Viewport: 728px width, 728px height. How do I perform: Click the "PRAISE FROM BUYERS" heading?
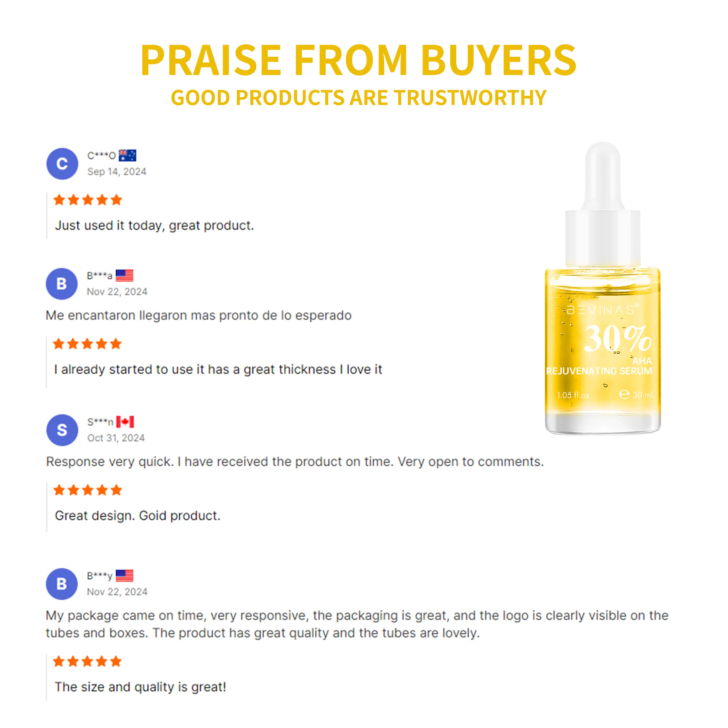pos(358,60)
